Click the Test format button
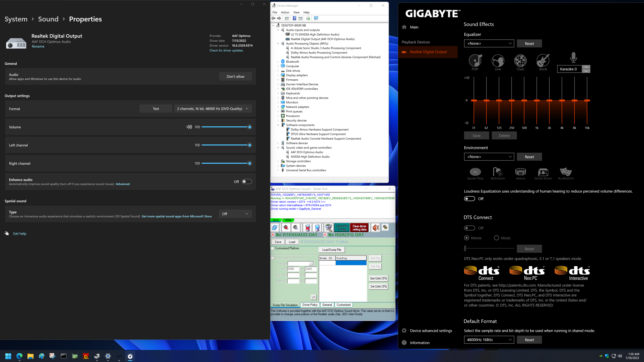 tap(156, 109)
